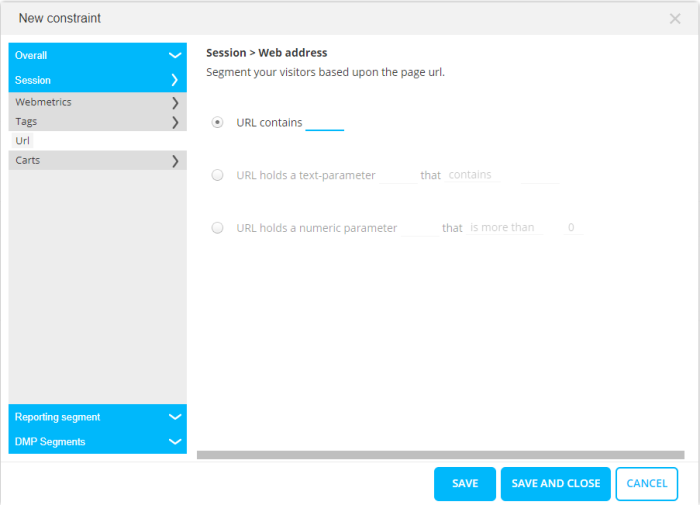
Task: Open the Webmetrics category
Action: coord(44,103)
